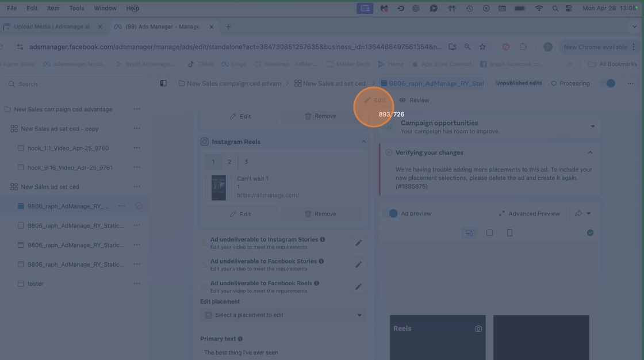Select New Sales ad set ced - copy
Viewport: 644px width, 360px height.
60,129
